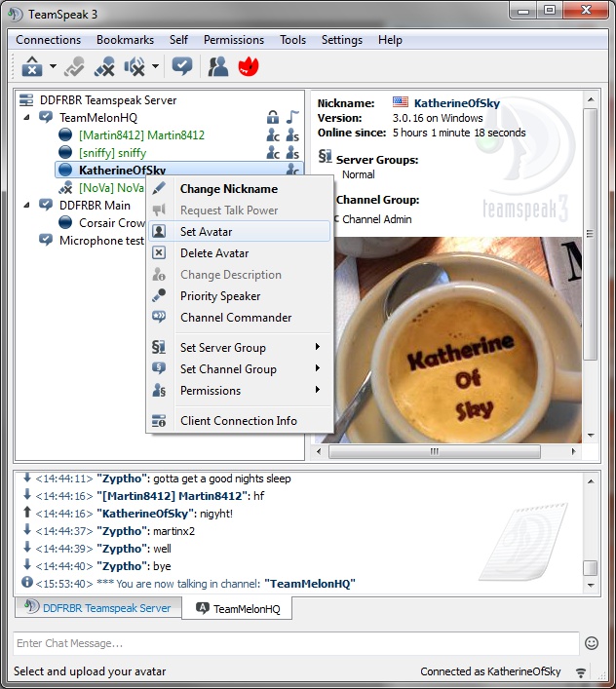Select Corsair Crow user entry

pos(111,223)
